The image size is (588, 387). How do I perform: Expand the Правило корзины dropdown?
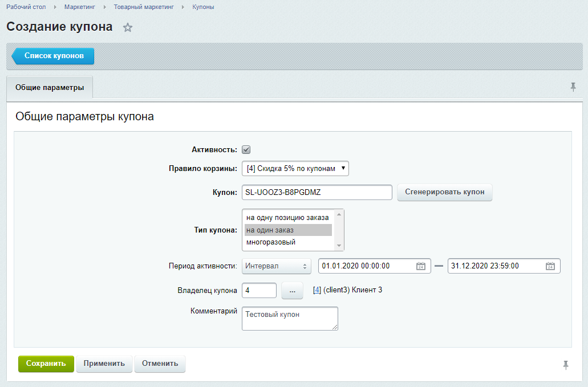[295, 168]
